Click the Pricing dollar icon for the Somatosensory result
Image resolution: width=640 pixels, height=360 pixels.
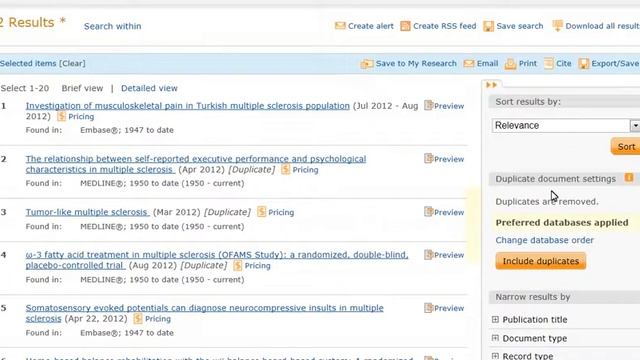tap(138, 318)
